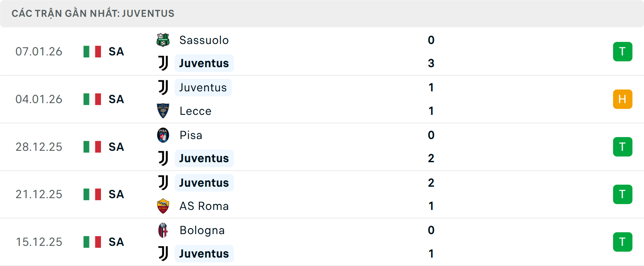Click the Sassuolo club crest
The height and width of the screenshot is (266, 644).
(163, 40)
